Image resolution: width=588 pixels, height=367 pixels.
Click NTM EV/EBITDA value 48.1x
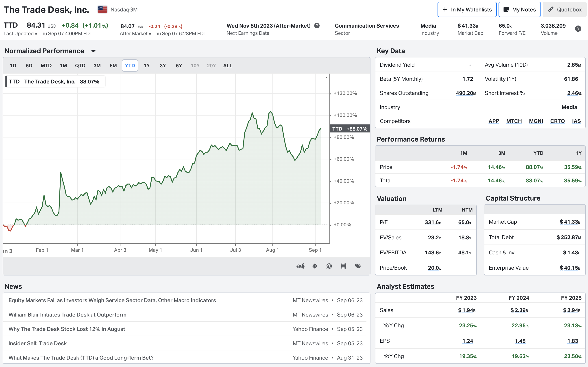[464, 252]
